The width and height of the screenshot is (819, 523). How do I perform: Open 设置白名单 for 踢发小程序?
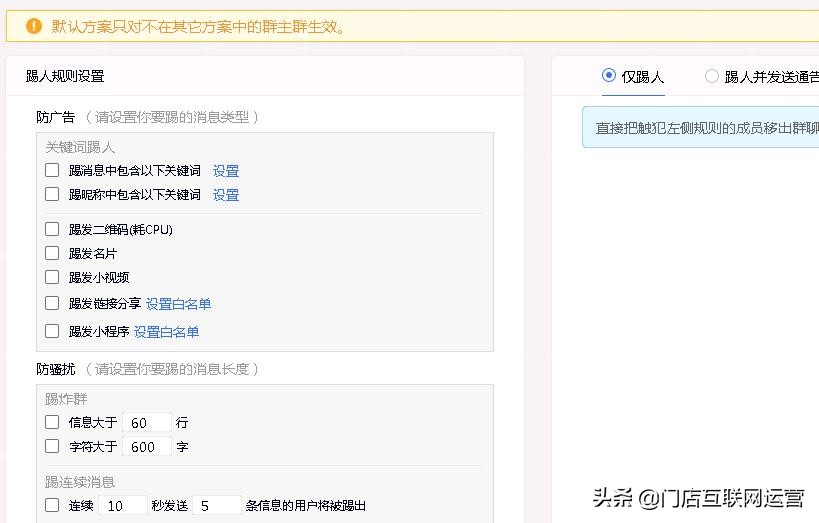(166, 332)
